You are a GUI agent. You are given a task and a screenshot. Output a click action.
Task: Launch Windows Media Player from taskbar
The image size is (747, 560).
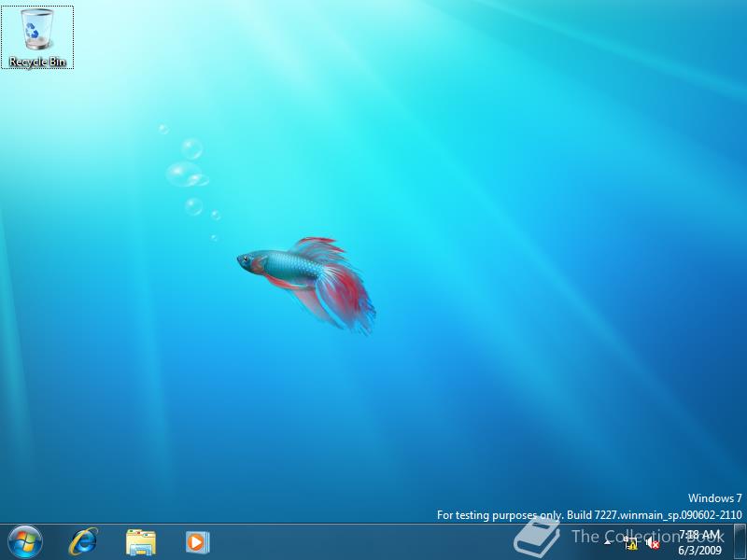click(x=197, y=542)
